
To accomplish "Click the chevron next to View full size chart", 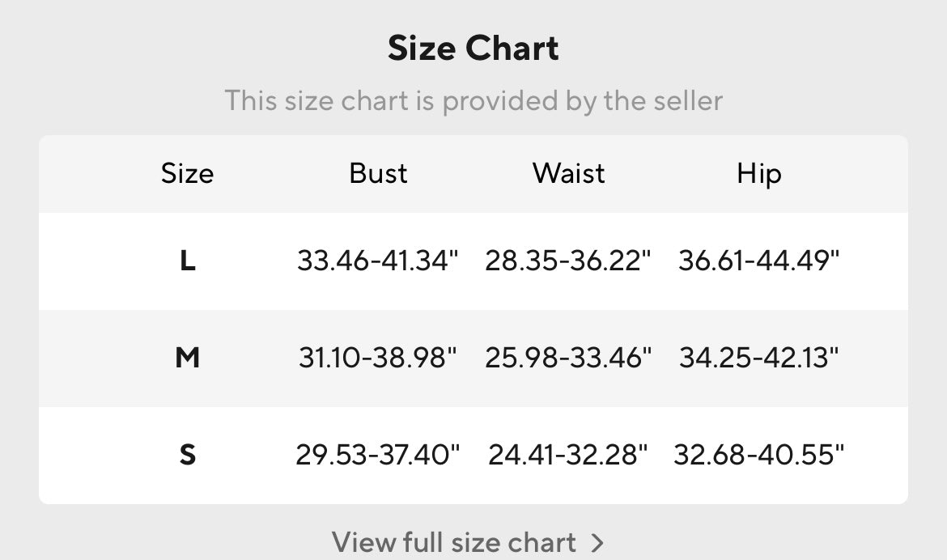I will tap(597, 542).
